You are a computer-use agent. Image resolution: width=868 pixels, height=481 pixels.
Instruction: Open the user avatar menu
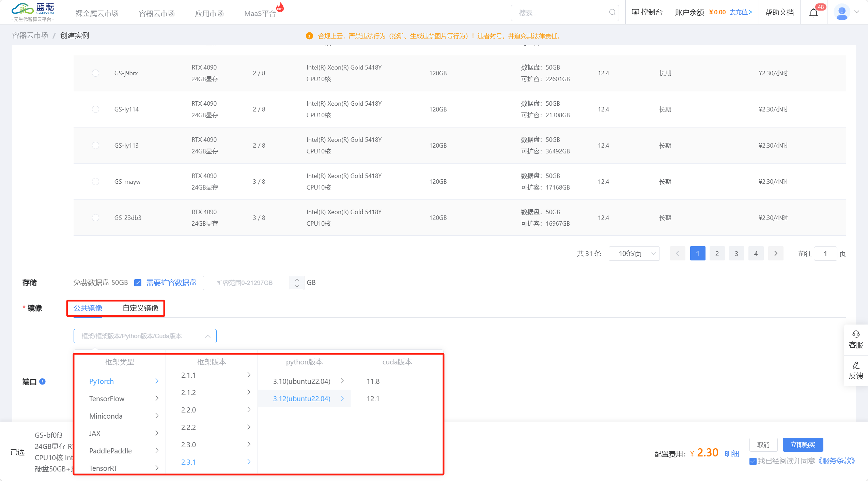tap(842, 12)
